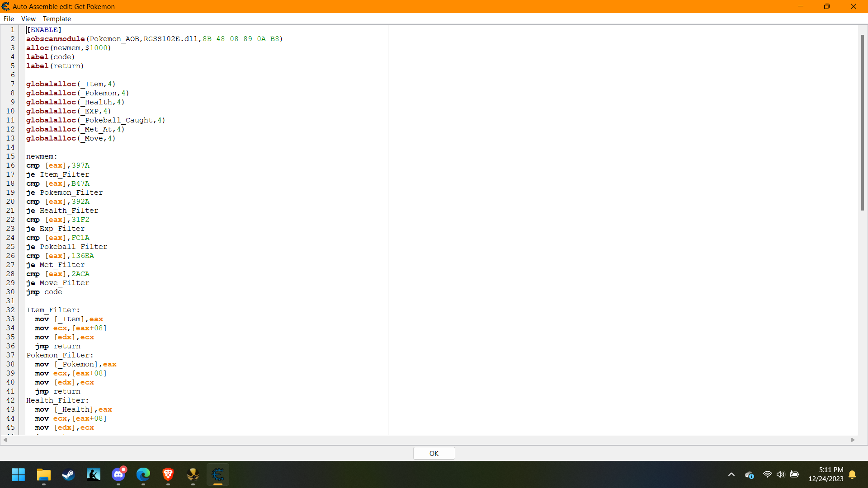Open the Template menu

[x=57, y=19]
